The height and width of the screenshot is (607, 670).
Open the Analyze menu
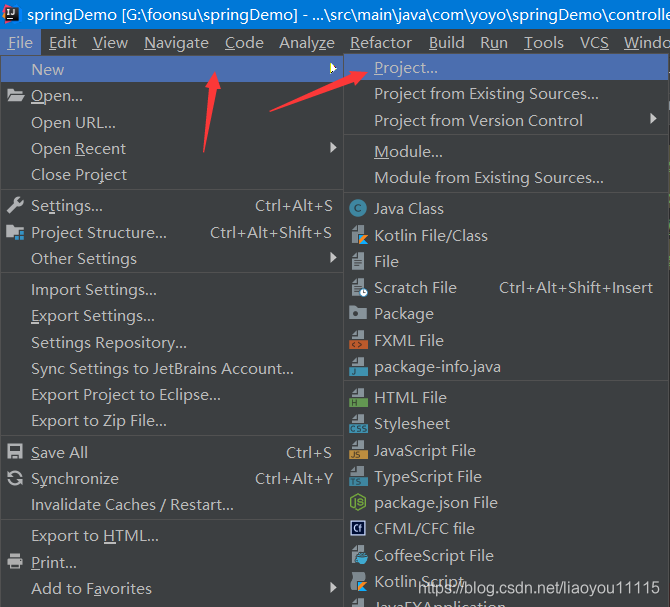pos(307,43)
